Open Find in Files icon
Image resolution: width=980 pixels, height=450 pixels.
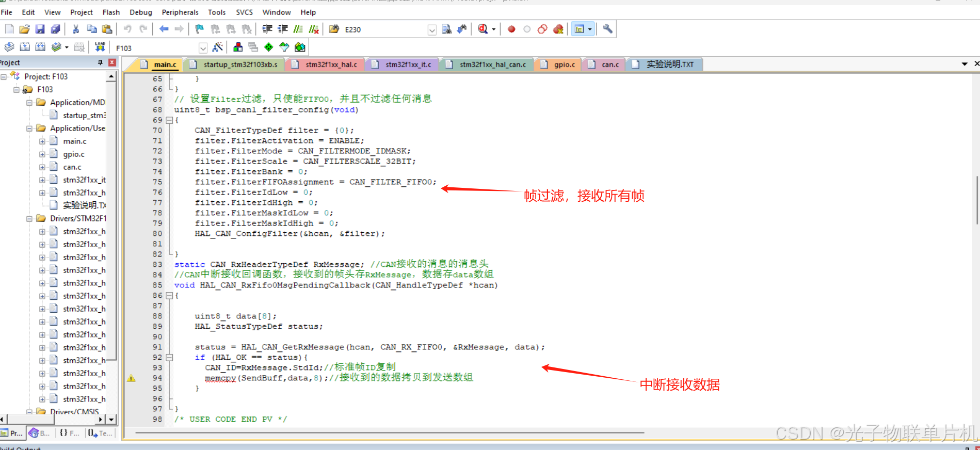click(334, 29)
